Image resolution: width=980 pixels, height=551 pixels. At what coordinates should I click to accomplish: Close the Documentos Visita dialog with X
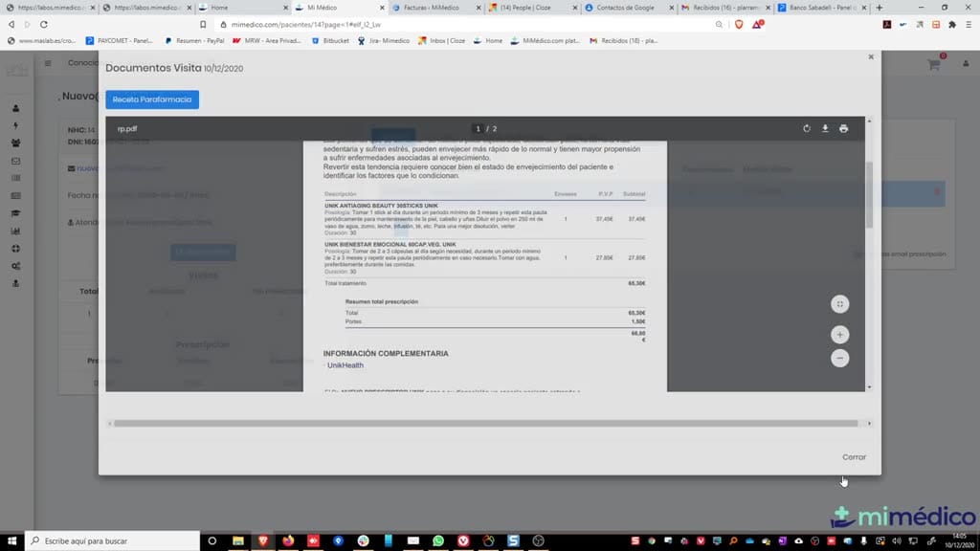pyautogui.click(x=871, y=56)
